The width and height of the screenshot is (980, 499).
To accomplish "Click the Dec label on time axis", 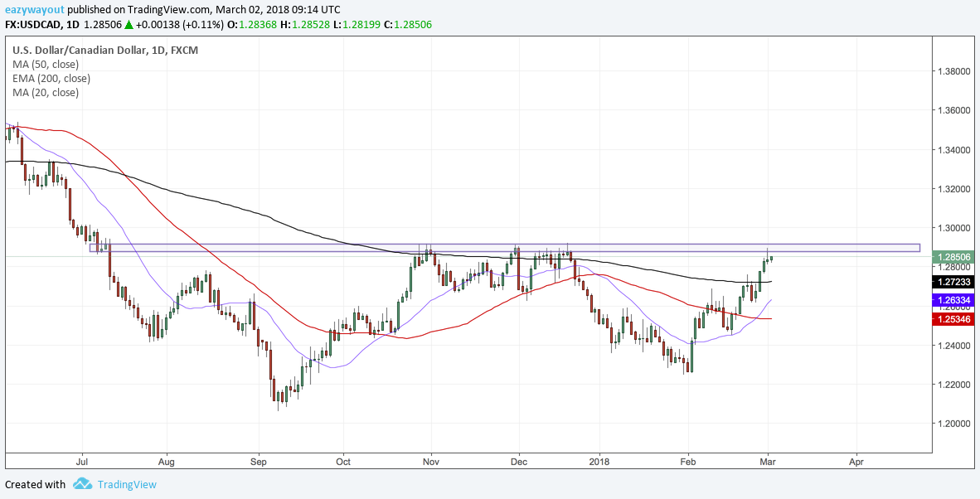I will [519, 463].
